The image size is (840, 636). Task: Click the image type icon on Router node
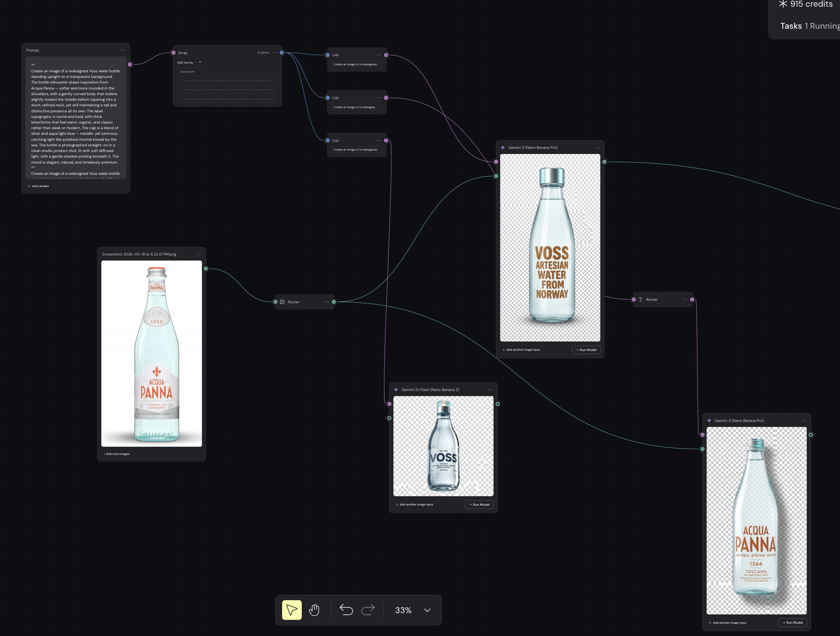click(282, 302)
